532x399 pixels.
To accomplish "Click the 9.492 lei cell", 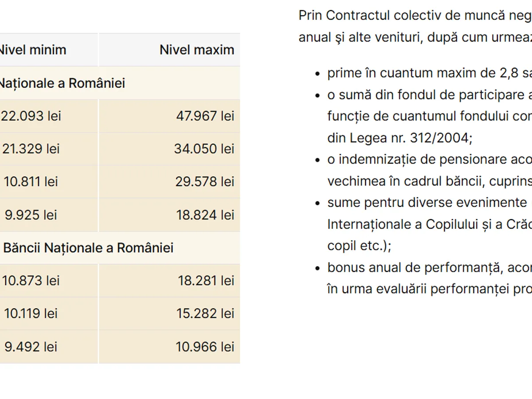I will point(31,347).
